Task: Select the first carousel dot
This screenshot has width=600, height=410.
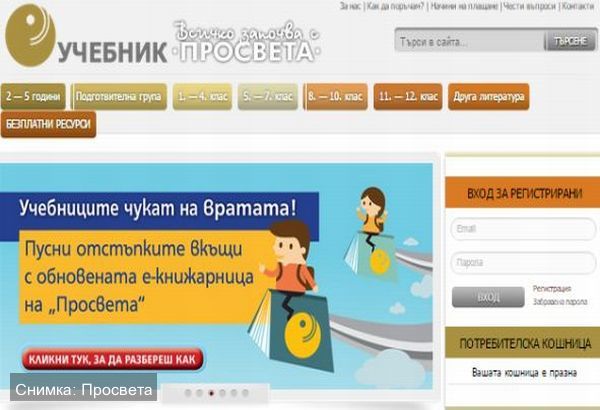Action: click(188, 393)
